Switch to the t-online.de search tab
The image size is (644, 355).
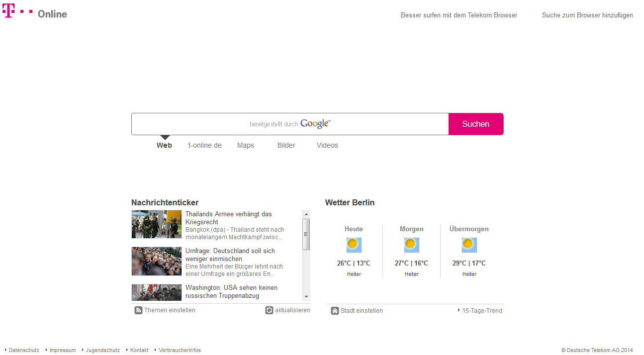click(x=205, y=145)
